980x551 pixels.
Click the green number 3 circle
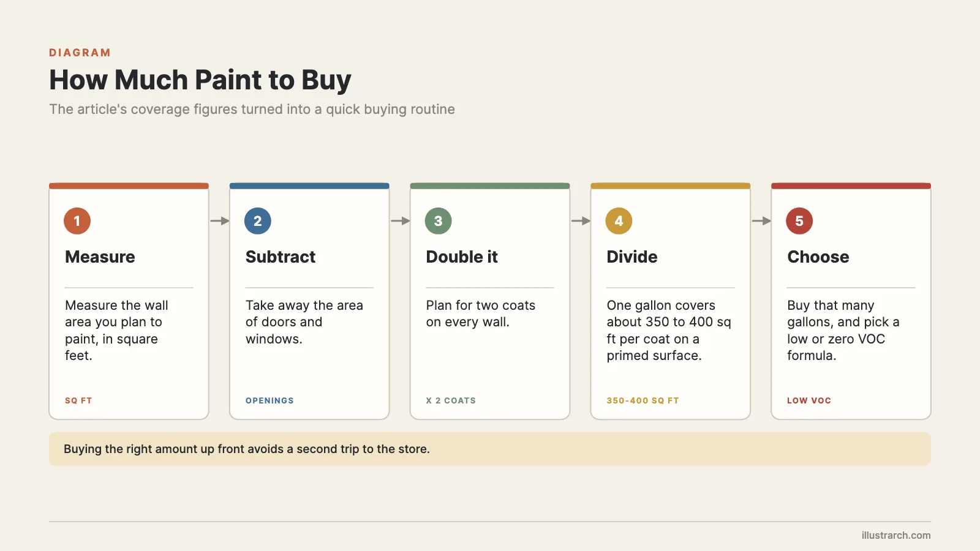coord(438,221)
